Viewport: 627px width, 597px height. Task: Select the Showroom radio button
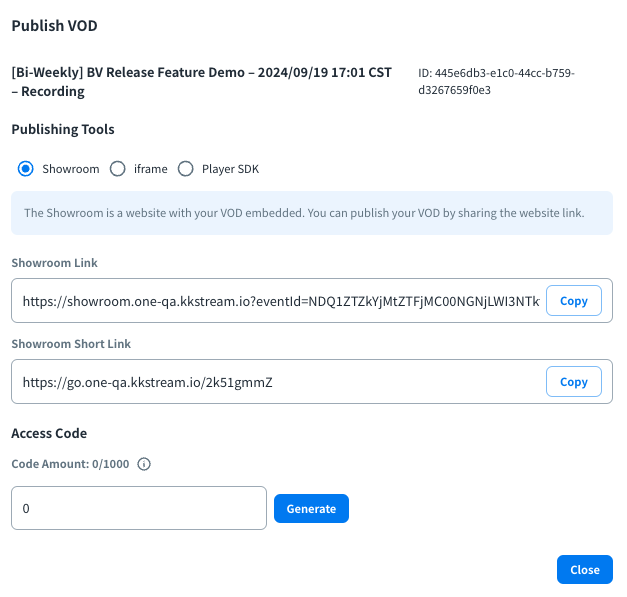click(x=26, y=169)
